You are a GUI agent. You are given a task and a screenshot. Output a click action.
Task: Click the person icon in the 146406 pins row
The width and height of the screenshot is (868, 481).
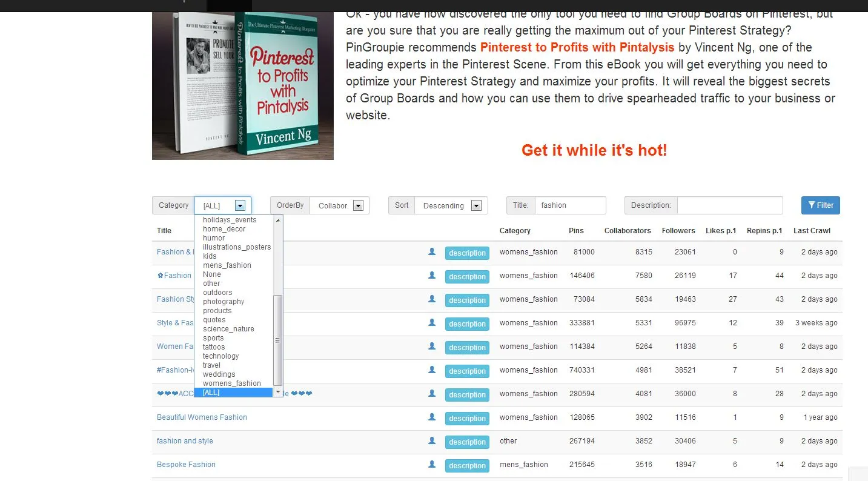(x=432, y=275)
